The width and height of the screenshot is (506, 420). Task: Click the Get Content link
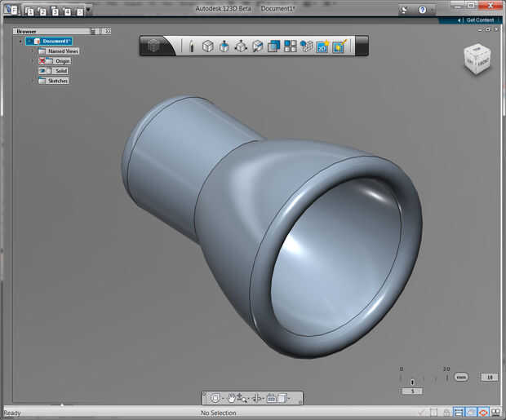480,20
